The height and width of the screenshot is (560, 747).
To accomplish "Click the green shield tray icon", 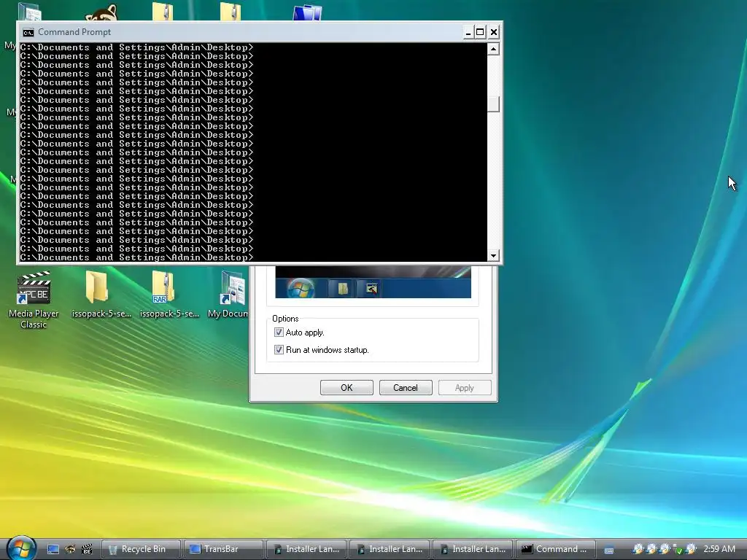I will tap(678, 550).
